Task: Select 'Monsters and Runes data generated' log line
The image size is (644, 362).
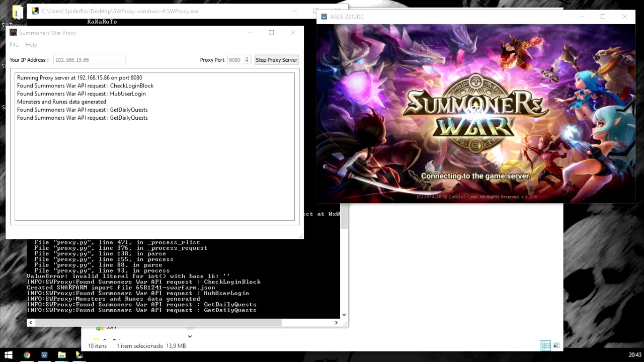Action: point(61,102)
